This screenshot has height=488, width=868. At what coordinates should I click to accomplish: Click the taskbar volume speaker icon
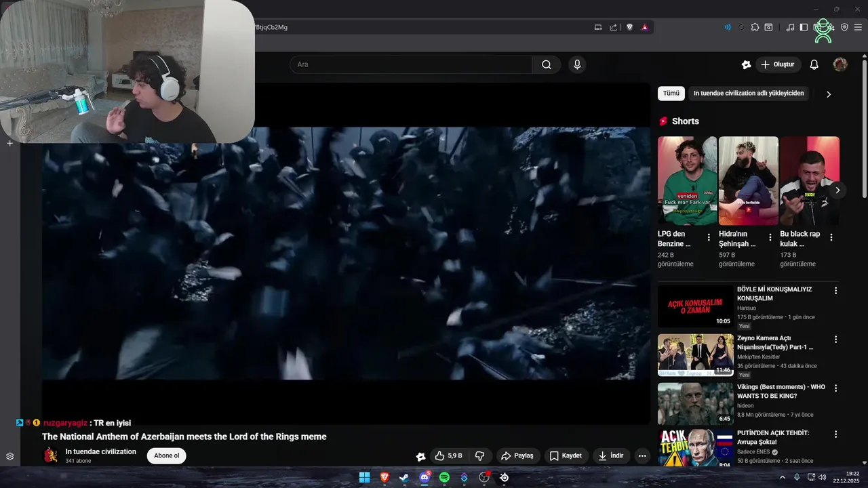823,477
